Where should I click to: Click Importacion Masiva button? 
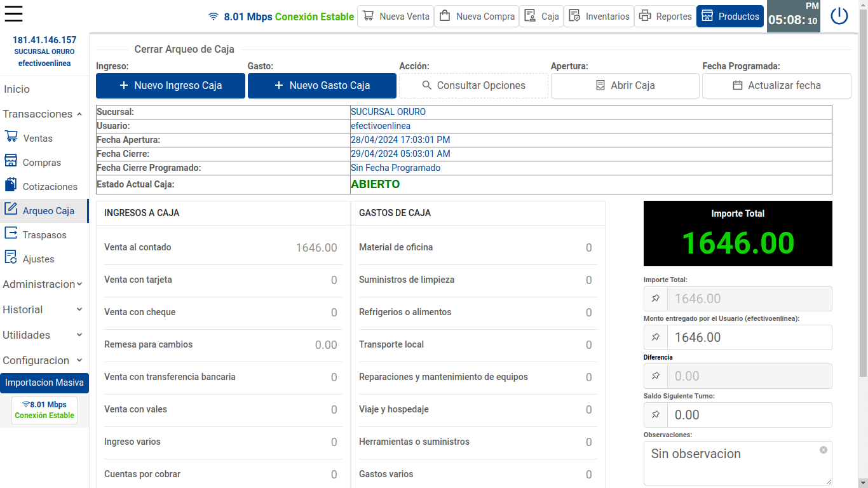coord(44,383)
